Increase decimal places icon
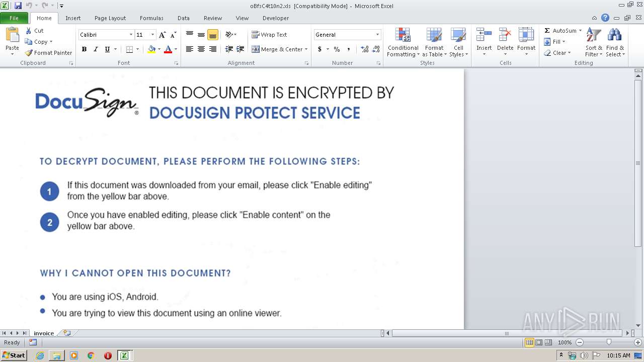The width and height of the screenshot is (644, 362). point(365,49)
